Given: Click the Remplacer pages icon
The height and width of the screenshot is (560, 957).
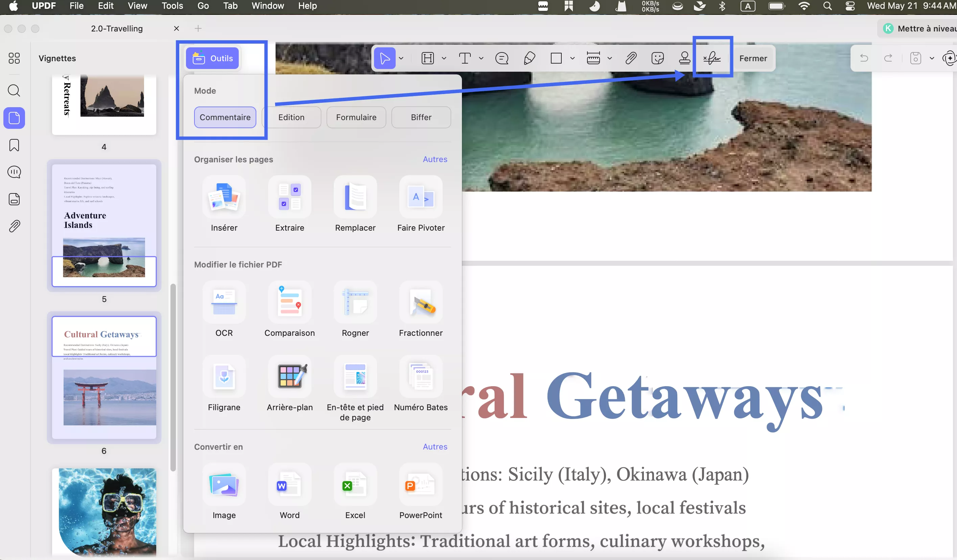Looking at the screenshot, I should click(355, 197).
